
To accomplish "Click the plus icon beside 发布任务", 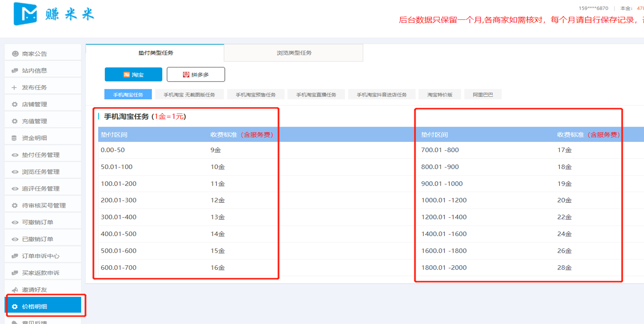I will [14, 88].
